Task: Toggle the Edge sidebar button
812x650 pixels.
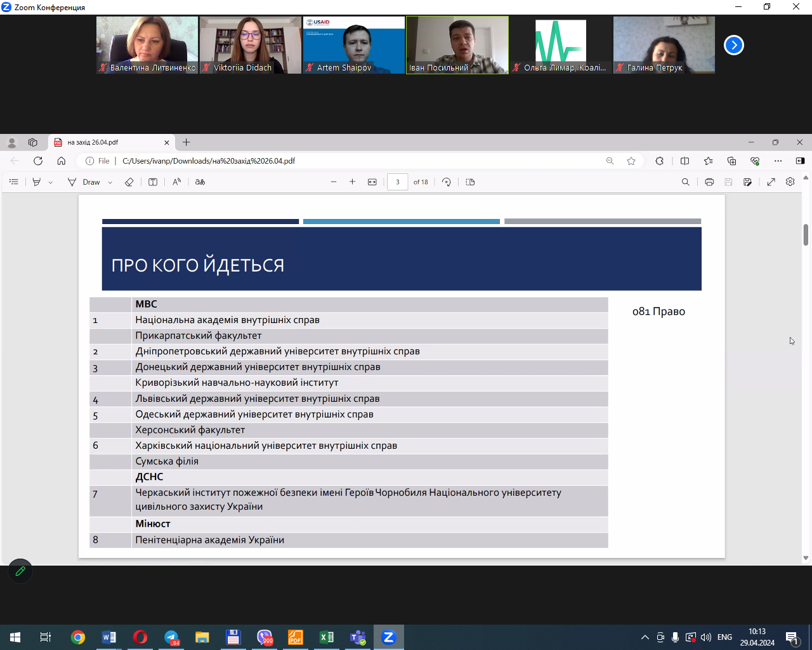Action: [x=800, y=161]
